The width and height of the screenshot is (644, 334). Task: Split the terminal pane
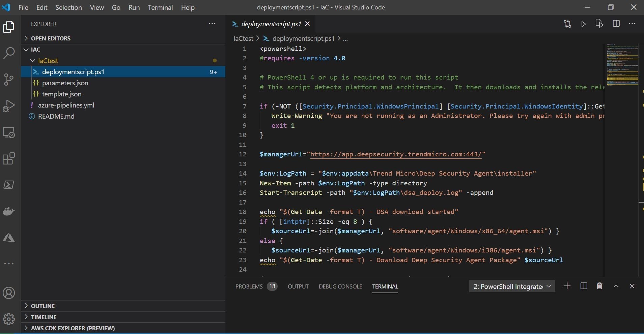click(584, 286)
